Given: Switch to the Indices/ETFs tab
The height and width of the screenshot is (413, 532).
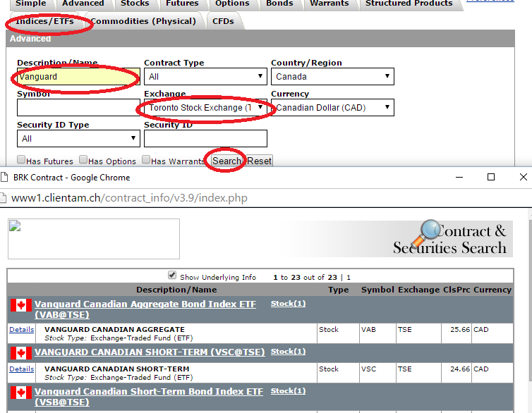Looking at the screenshot, I should pyautogui.click(x=44, y=21).
